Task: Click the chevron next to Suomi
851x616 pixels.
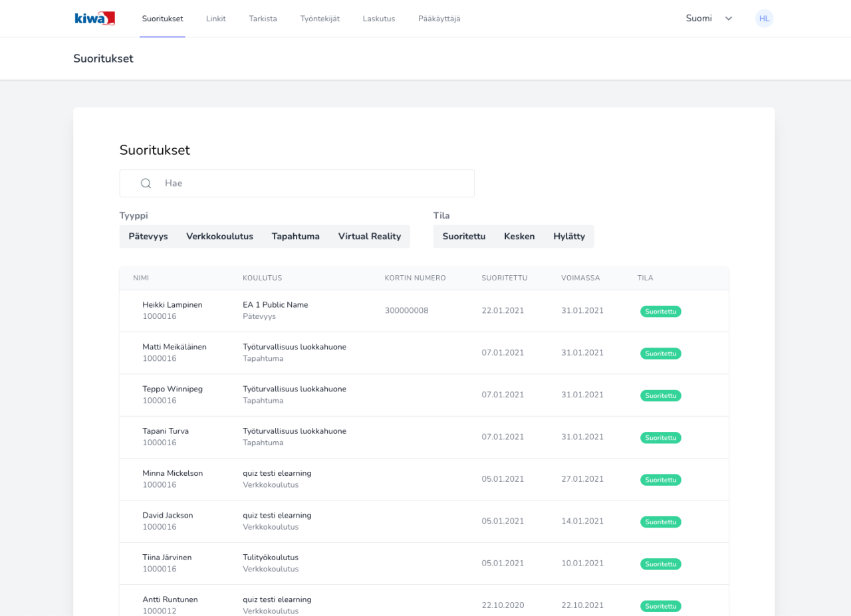Action: [x=729, y=19]
